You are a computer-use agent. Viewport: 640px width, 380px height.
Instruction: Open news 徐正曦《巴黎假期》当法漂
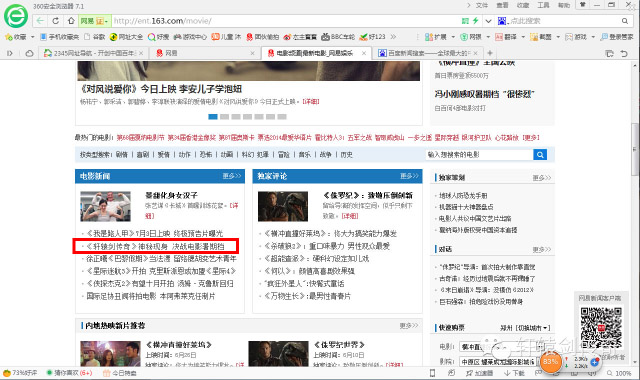point(161,259)
